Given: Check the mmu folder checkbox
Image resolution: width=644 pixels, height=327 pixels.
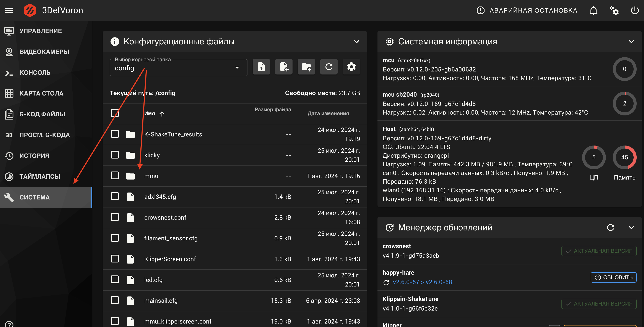Looking at the screenshot, I should [115, 175].
